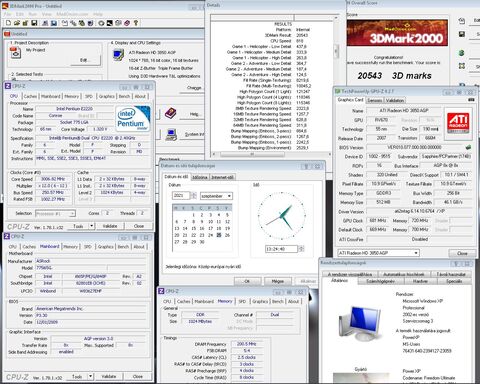This screenshot has width=480, height=384.
Task: Click the question mark help icon in 3DMark toolbar
Action: click(x=136, y=23)
